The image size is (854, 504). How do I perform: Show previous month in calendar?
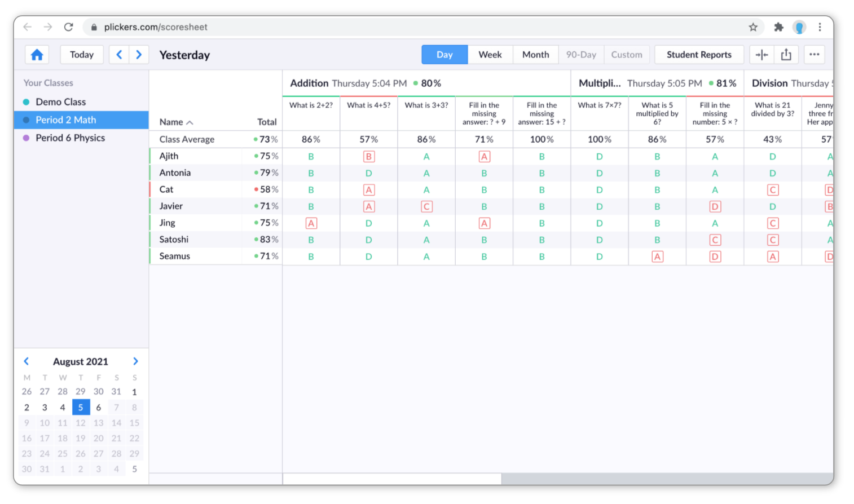[x=27, y=361]
